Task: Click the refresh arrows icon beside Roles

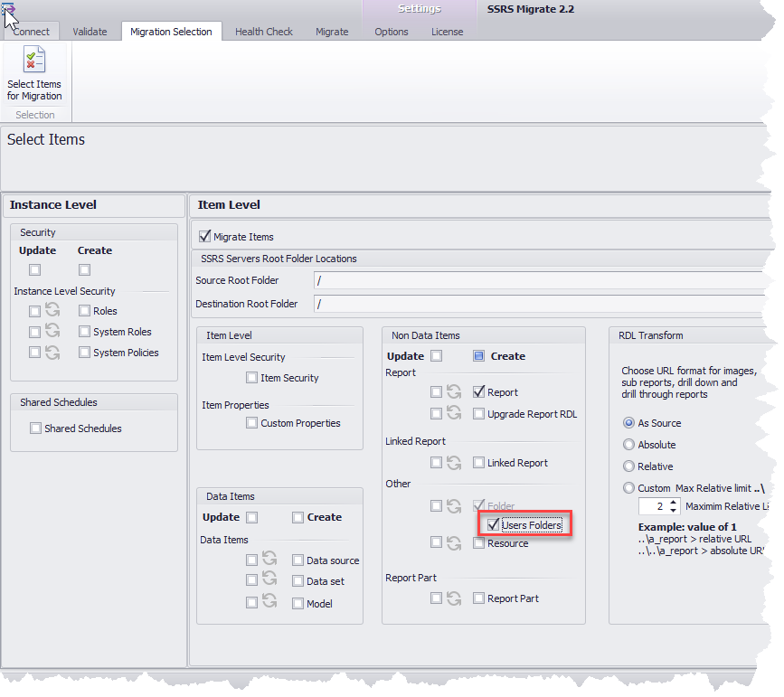Action: pyautogui.click(x=52, y=310)
